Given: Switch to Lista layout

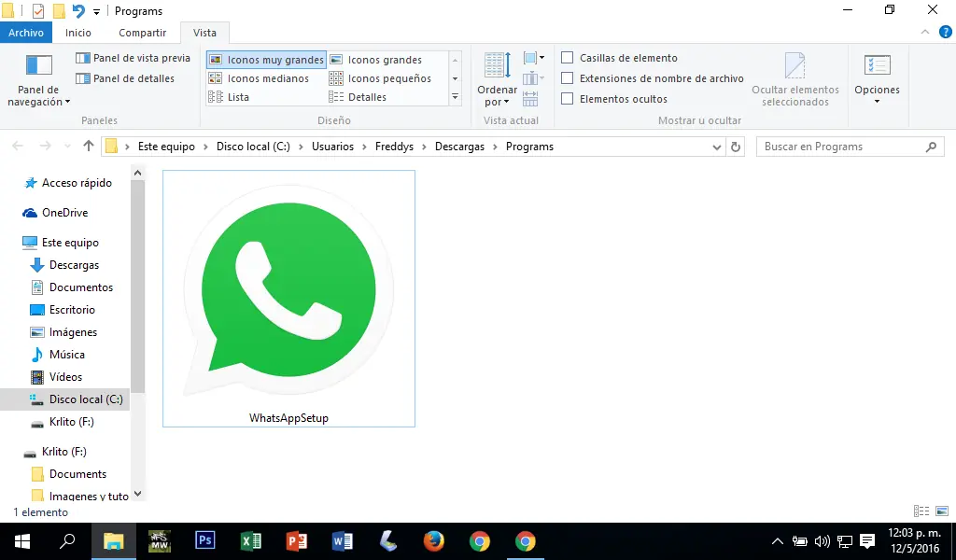Looking at the screenshot, I should (229, 97).
